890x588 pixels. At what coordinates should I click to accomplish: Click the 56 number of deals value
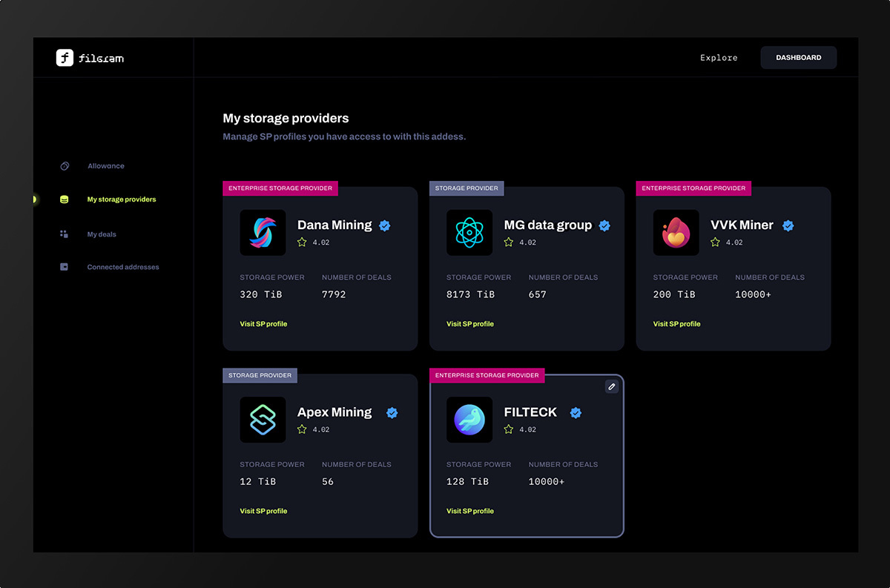click(328, 481)
